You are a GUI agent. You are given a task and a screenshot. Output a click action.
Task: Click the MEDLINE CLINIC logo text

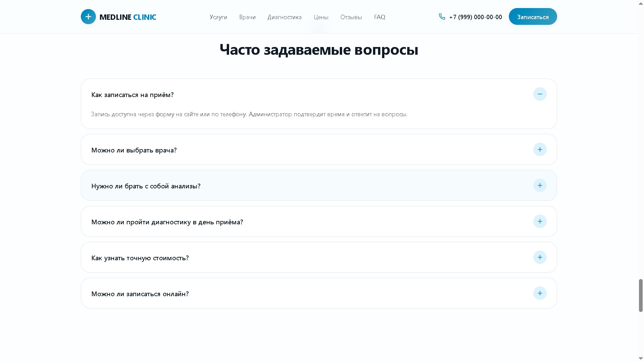(128, 17)
